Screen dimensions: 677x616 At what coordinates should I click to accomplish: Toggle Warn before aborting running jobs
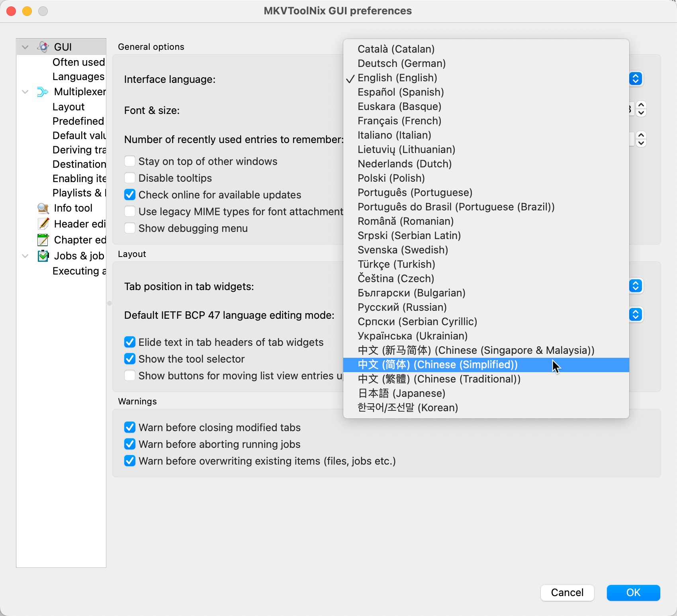point(130,444)
